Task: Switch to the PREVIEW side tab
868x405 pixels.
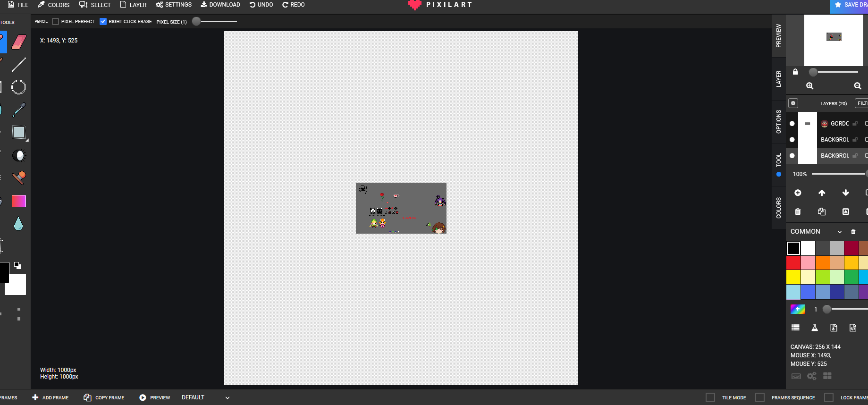Action: click(x=779, y=36)
